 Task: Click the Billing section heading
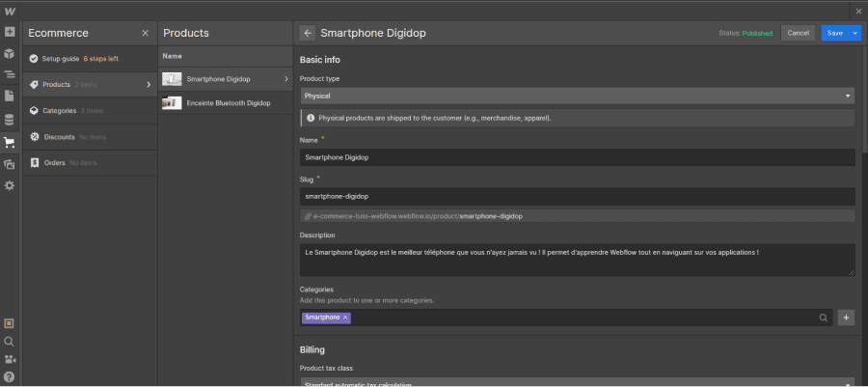[312, 350]
